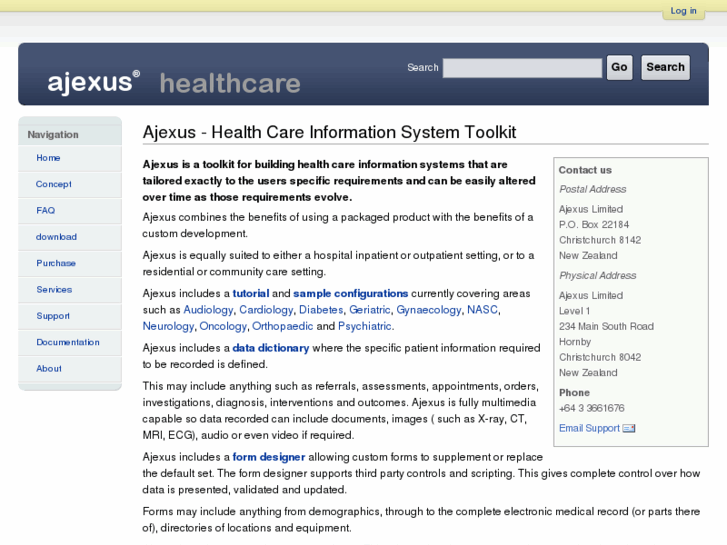Open the Audiology link
The width and height of the screenshot is (727, 545).
(x=208, y=310)
